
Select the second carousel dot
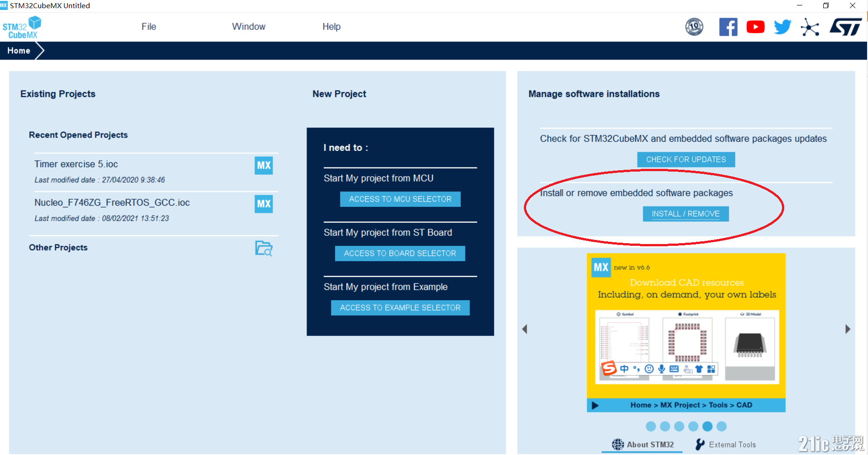(665, 426)
